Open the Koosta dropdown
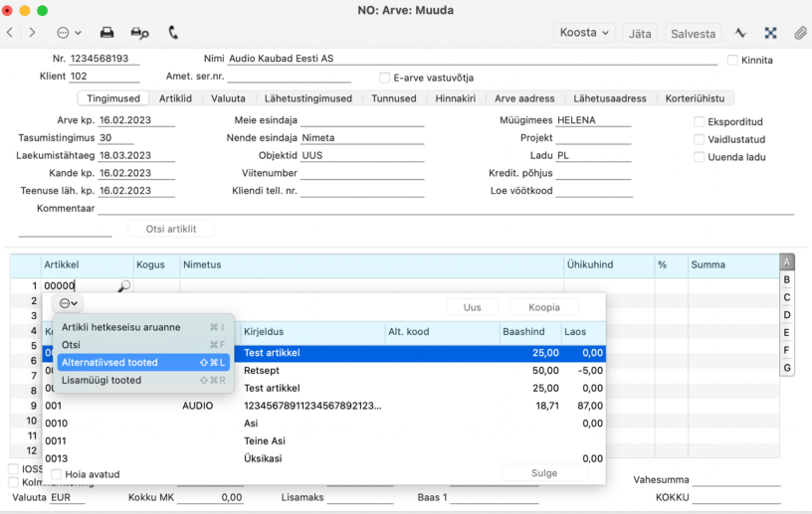Screen dimensions: 812x514 (584, 33)
